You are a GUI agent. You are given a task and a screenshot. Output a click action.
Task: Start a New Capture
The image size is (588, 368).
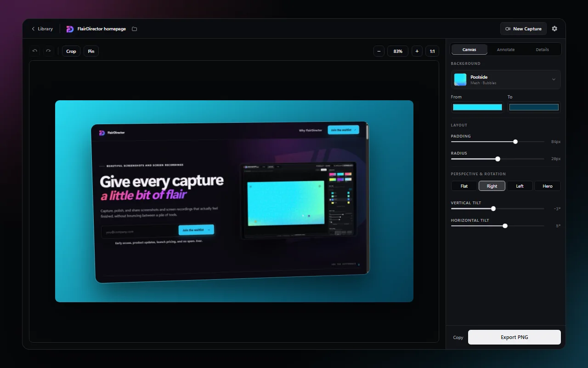coord(523,29)
